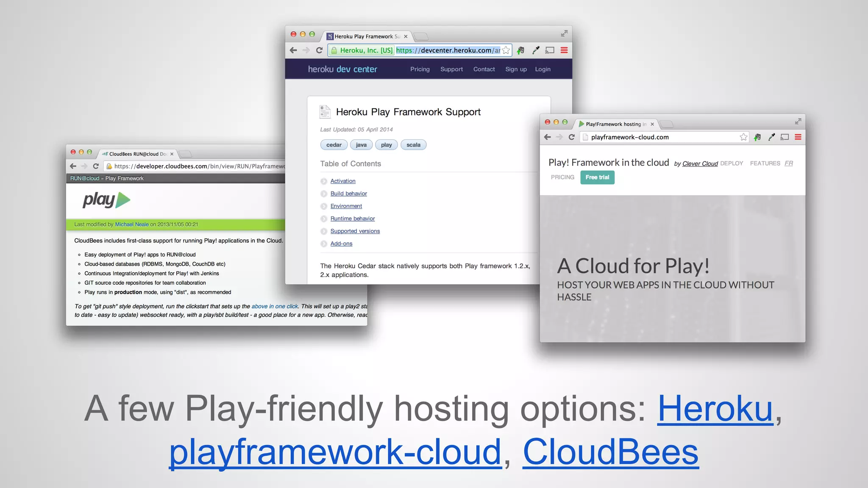Click the scala tag pill

(413, 145)
